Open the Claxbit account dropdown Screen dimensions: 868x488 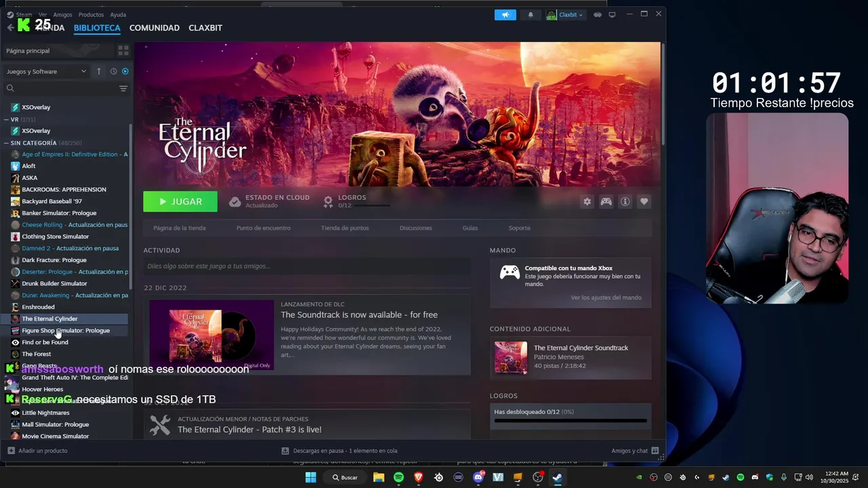[x=566, y=15]
